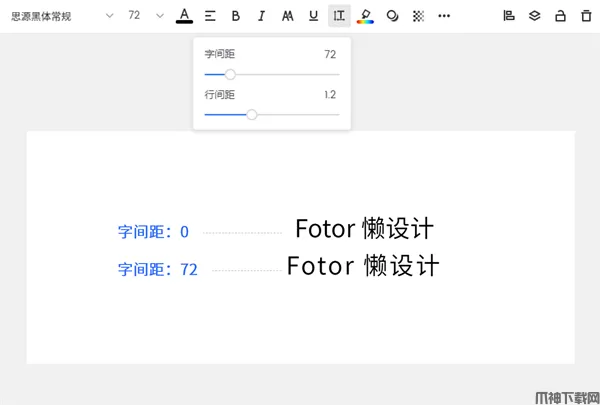600x405 pixels.
Task: Open the text color picker
Action: pos(184,16)
